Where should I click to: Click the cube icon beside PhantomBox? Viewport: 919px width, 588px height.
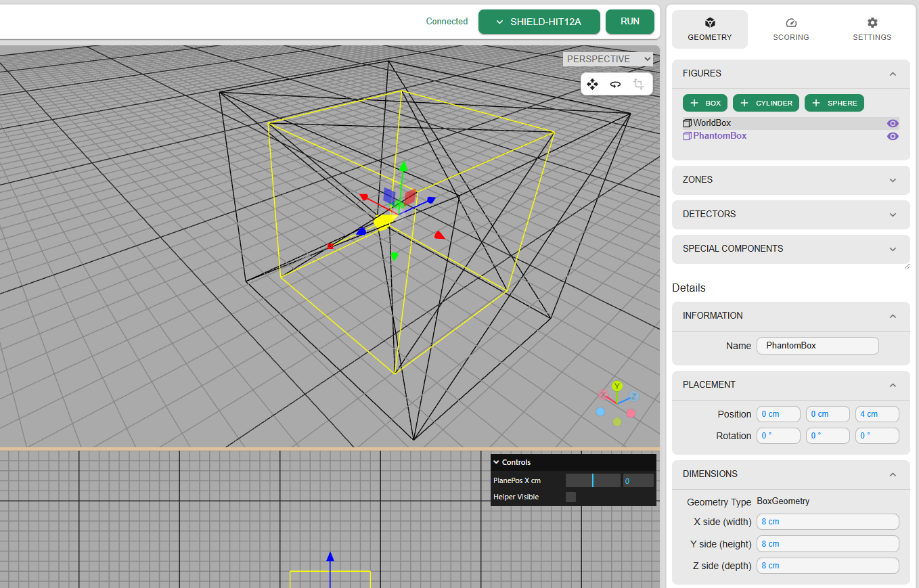(x=687, y=136)
